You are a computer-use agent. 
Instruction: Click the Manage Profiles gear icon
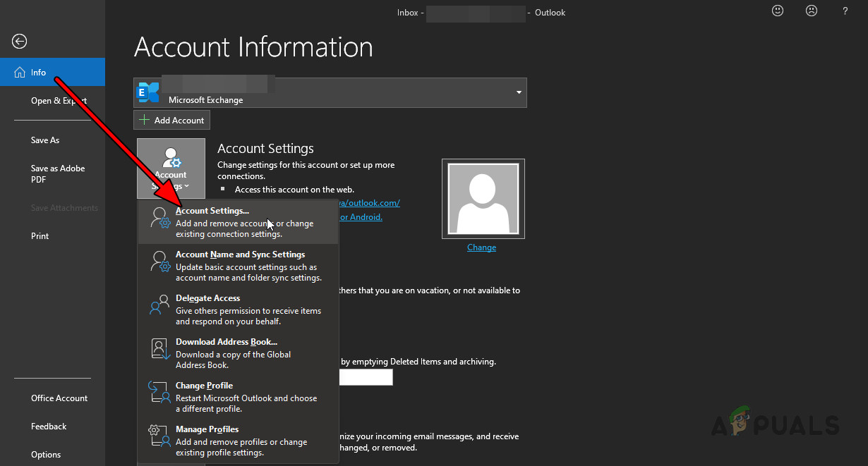click(x=158, y=436)
